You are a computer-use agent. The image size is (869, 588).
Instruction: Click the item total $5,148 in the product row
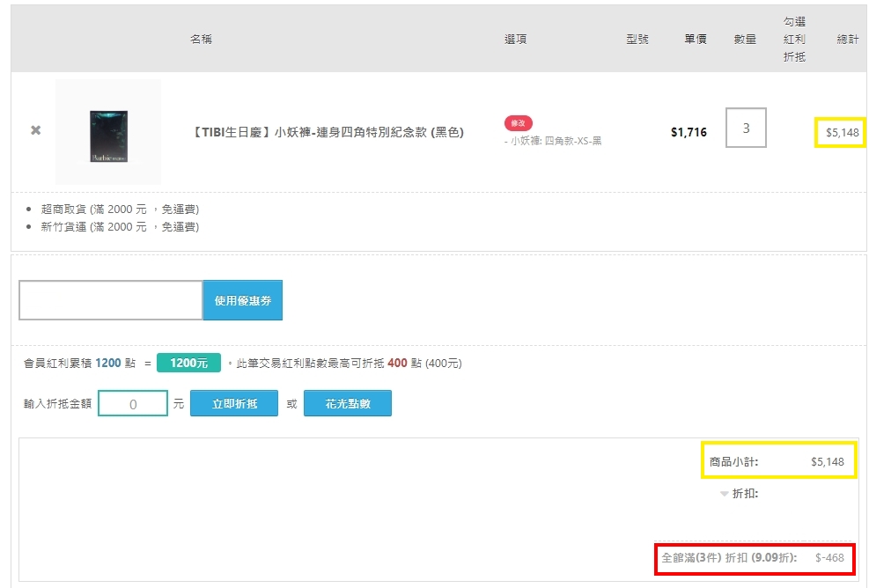click(840, 133)
